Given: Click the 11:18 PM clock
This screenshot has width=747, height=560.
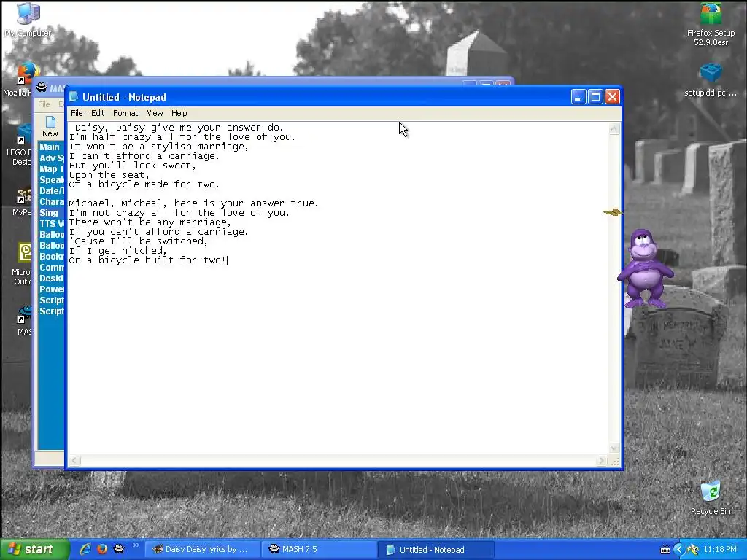Looking at the screenshot, I should pyautogui.click(x=720, y=550).
